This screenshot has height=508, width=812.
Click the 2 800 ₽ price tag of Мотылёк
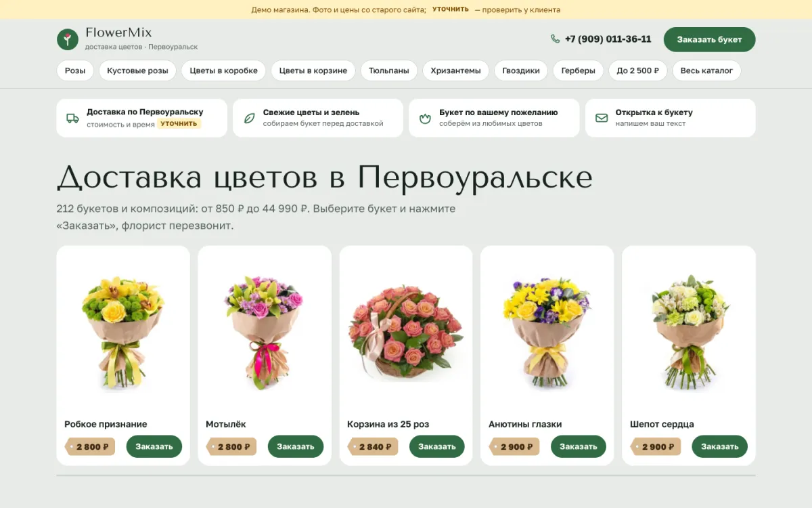231,446
